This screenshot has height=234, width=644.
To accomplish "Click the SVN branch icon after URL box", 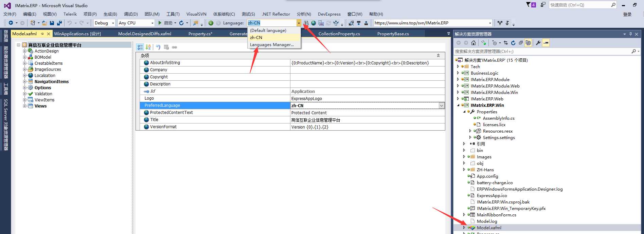I will (x=500, y=23).
